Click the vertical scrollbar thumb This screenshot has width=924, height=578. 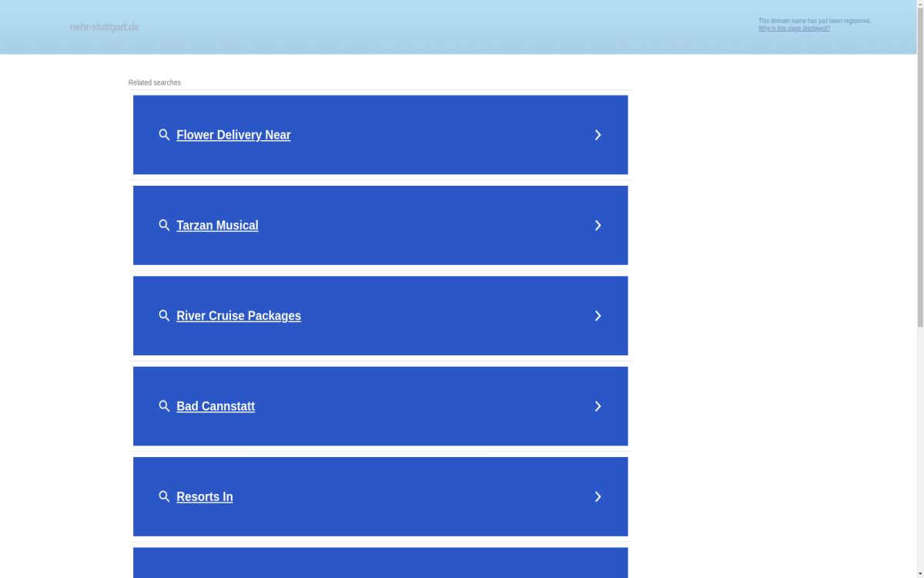(920, 166)
